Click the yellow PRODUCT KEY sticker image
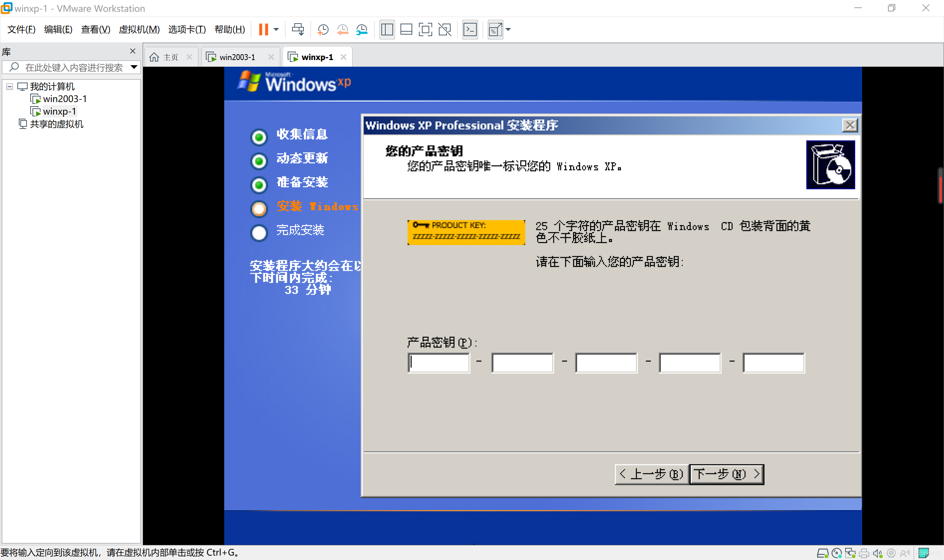Screen dimensions: 944x560 tap(466, 232)
